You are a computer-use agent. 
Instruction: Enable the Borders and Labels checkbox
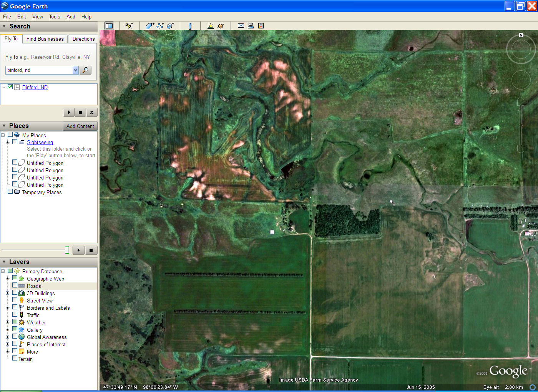click(x=15, y=307)
